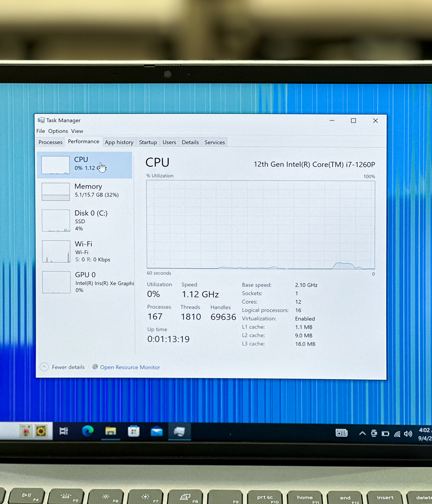Open Task View from the taskbar
The height and width of the screenshot is (504, 432).
tap(63, 431)
